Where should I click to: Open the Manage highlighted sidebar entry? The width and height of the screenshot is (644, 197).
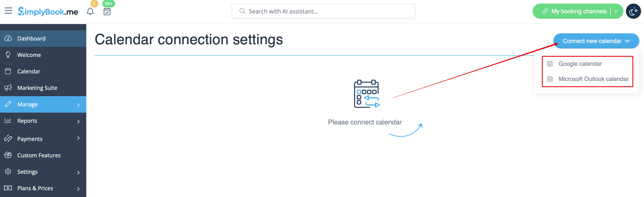[x=27, y=104]
